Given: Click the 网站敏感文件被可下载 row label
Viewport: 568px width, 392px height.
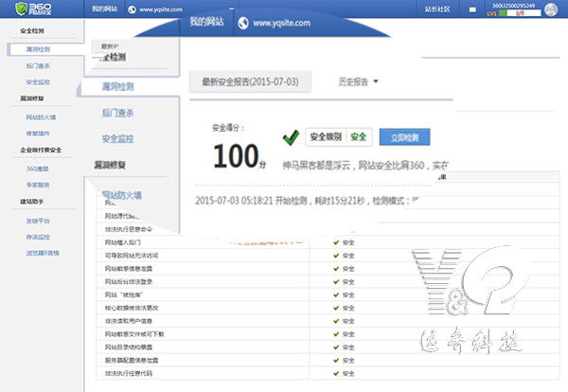Looking at the screenshot, I should click(x=134, y=333).
